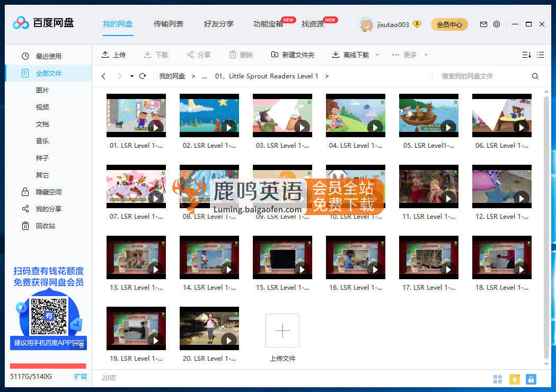Open the message envelope icon

(483, 24)
